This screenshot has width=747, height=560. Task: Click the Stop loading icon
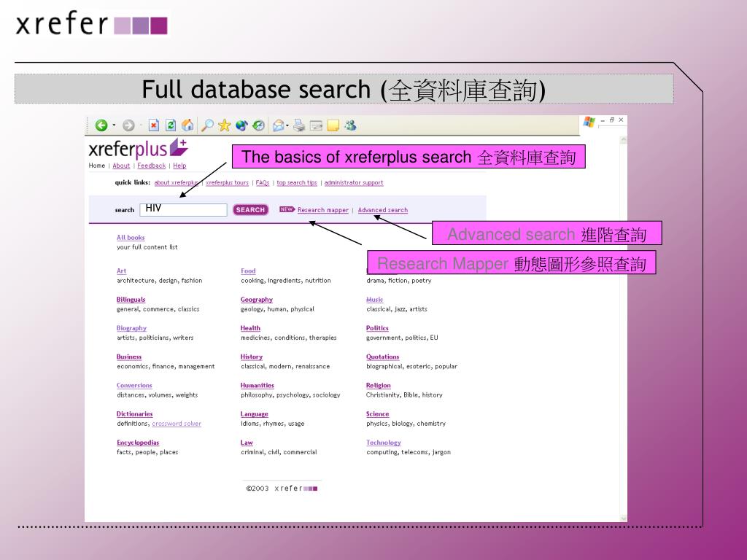tap(153, 125)
